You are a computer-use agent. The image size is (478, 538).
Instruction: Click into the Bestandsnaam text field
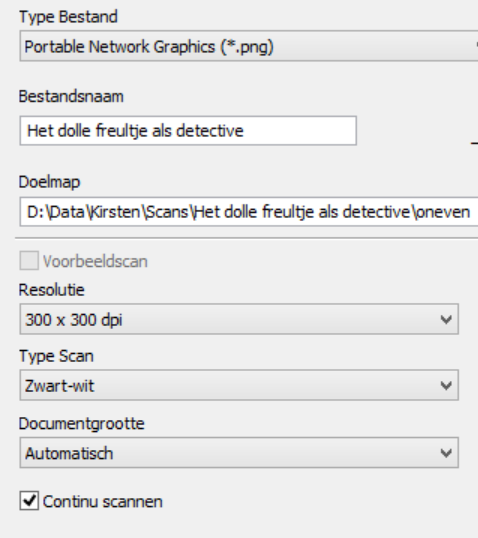[x=188, y=131]
